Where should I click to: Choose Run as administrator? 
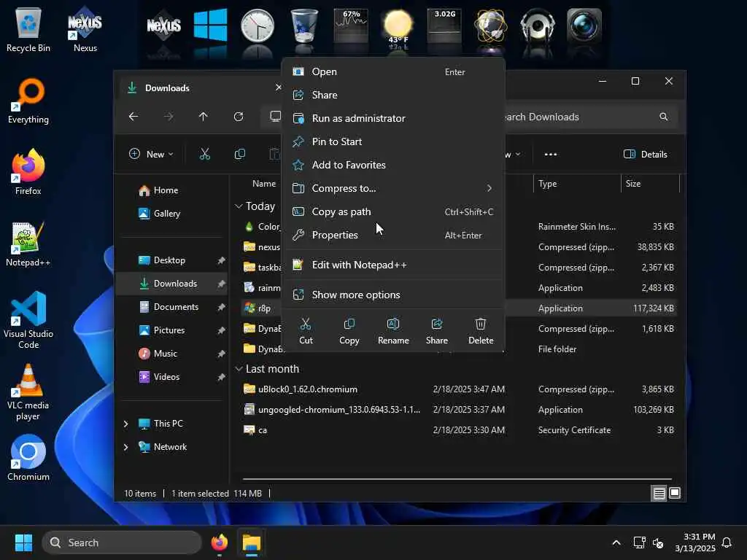393,118
